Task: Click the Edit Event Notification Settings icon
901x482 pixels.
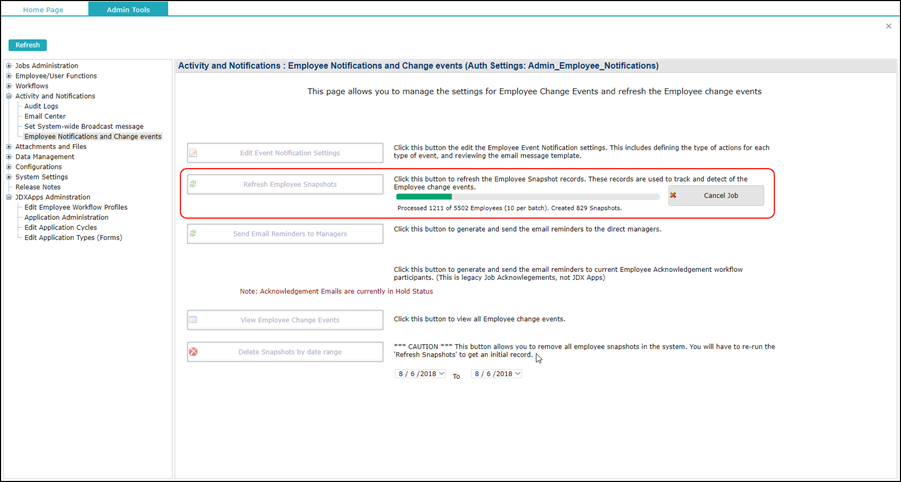Action: (194, 153)
